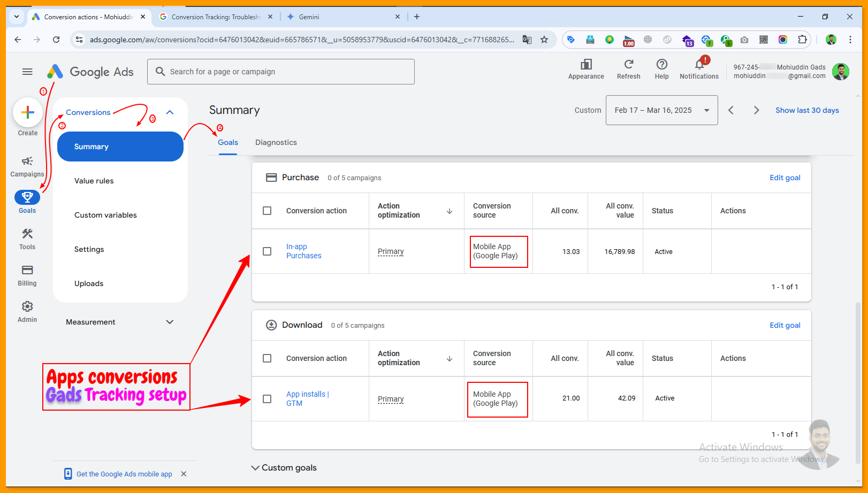The width and height of the screenshot is (868, 493).
Task: Open the Admin gear icon
Action: pos(27,307)
